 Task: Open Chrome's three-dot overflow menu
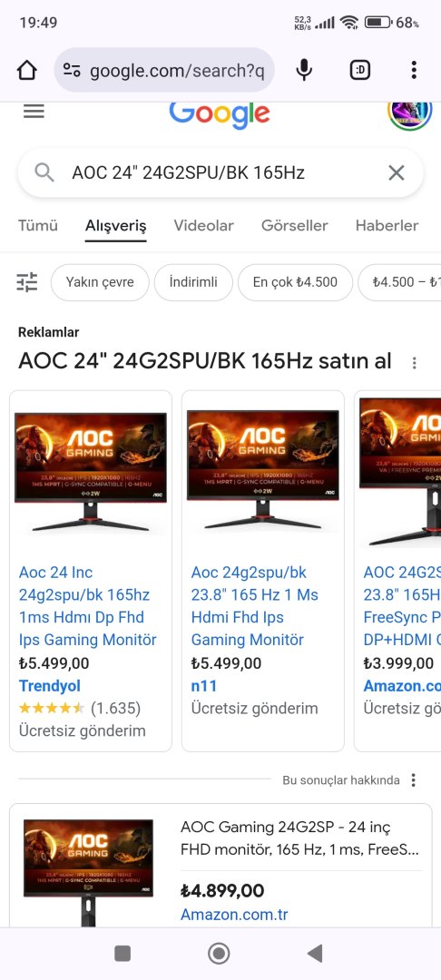(x=414, y=70)
